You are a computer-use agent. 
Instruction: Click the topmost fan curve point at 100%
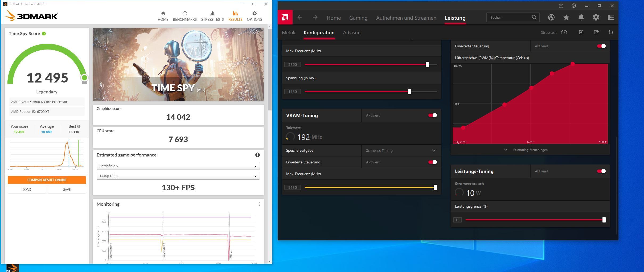pyautogui.click(x=573, y=64)
